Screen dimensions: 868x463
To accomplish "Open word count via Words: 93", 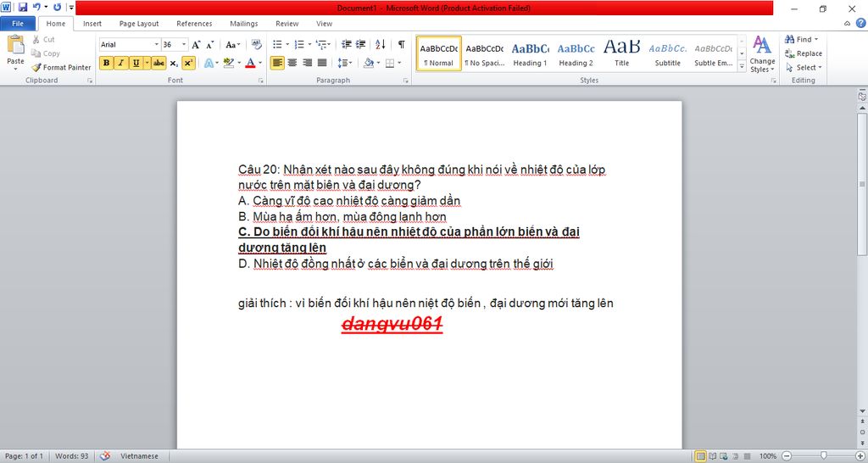I will [71, 456].
